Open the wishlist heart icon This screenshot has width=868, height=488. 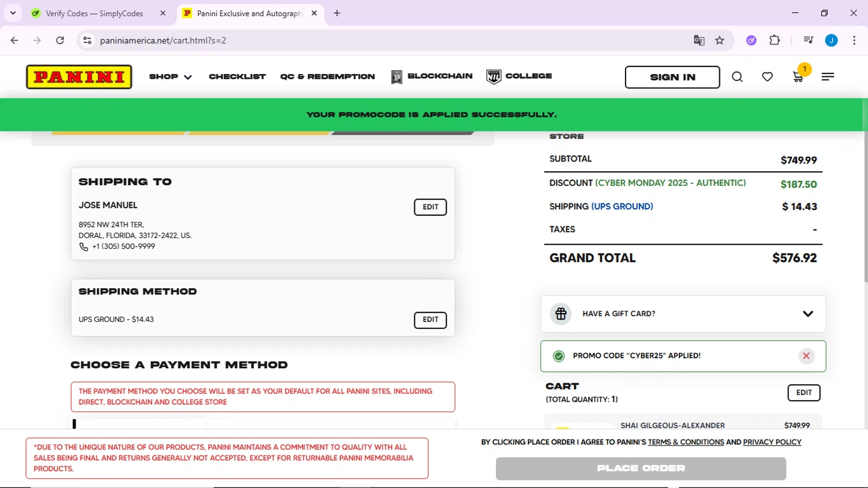[x=767, y=76]
